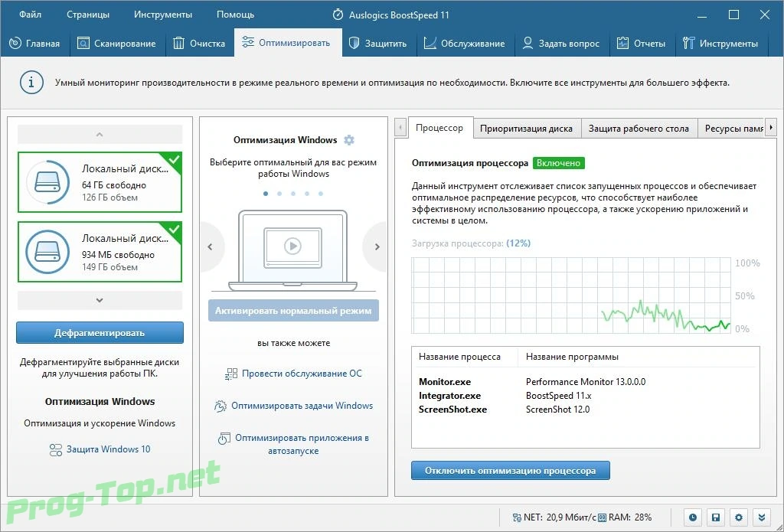Image resolution: width=784 pixels, height=532 pixels.
Task: Click the Защита Windows 10 toggle icon
Action: tap(55, 449)
